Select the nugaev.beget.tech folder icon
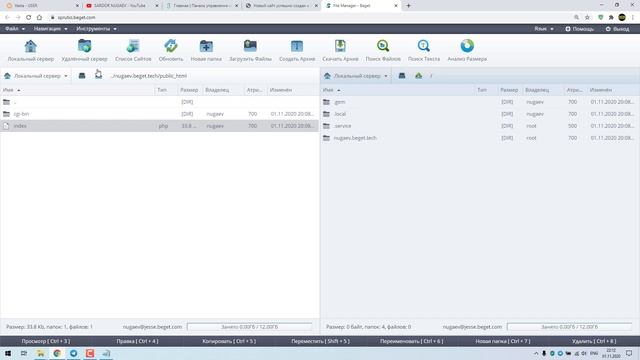640x360 pixels. point(326,138)
